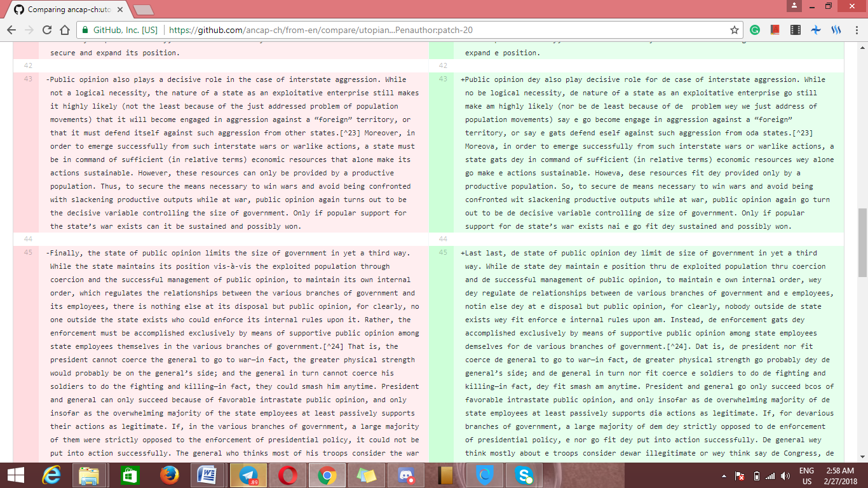Open the blue arrow extension icon
This screenshot has width=868, height=488.
tap(815, 30)
